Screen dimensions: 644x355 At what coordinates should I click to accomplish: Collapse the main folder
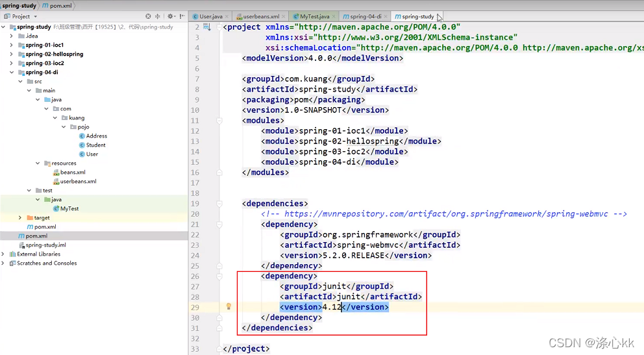29,90
